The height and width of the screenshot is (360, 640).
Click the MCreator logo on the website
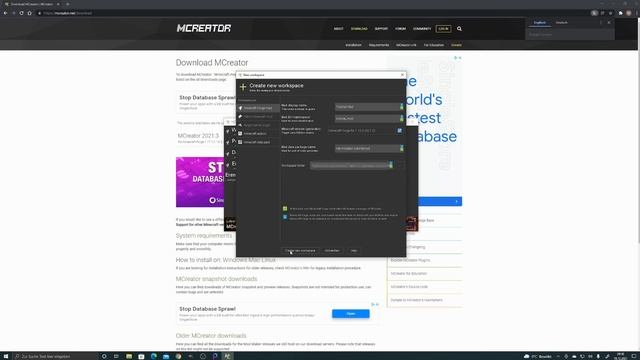click(x=204, y=28)
